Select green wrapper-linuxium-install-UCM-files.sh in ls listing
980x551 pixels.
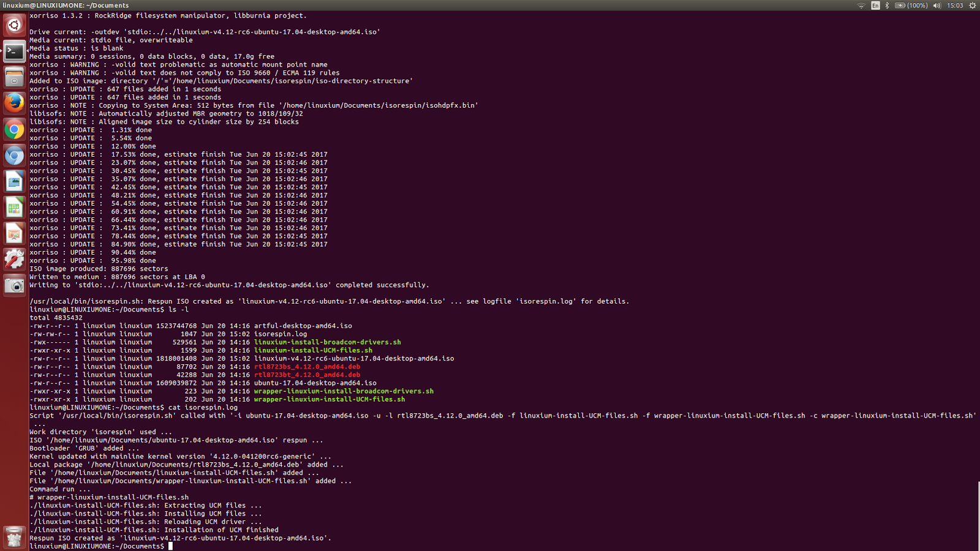330,399
